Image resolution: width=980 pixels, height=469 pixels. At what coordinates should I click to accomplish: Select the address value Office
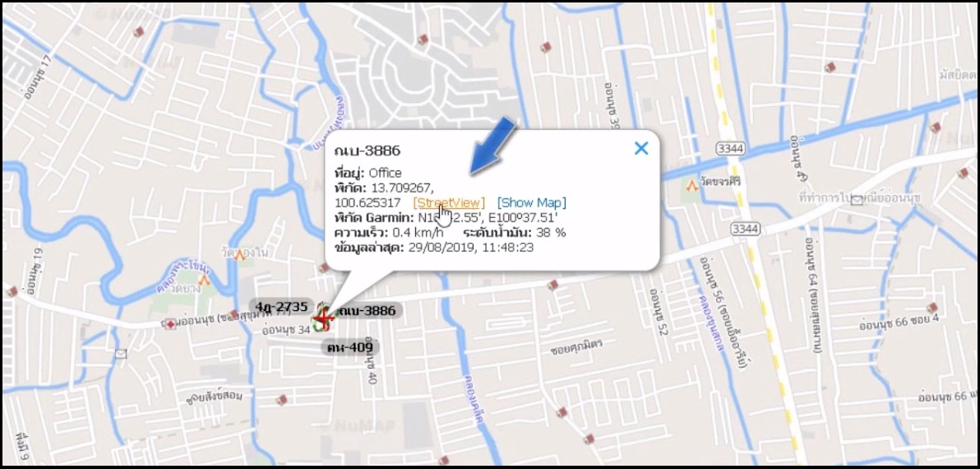point(385,173)
